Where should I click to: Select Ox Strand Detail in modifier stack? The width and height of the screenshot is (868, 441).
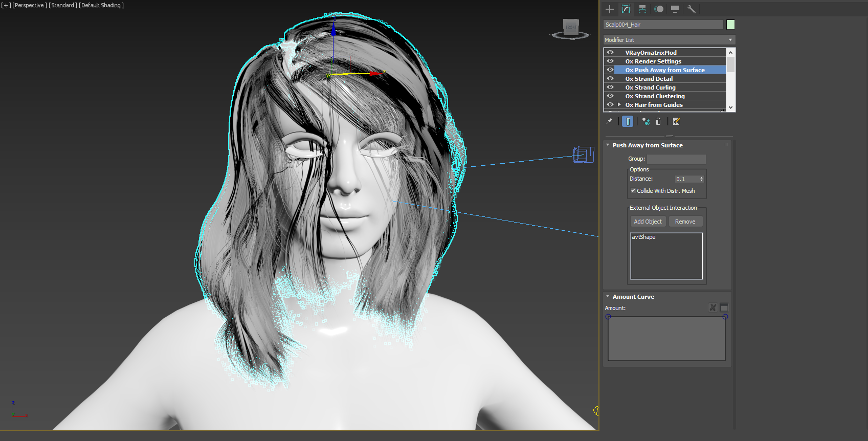point(649,79)
